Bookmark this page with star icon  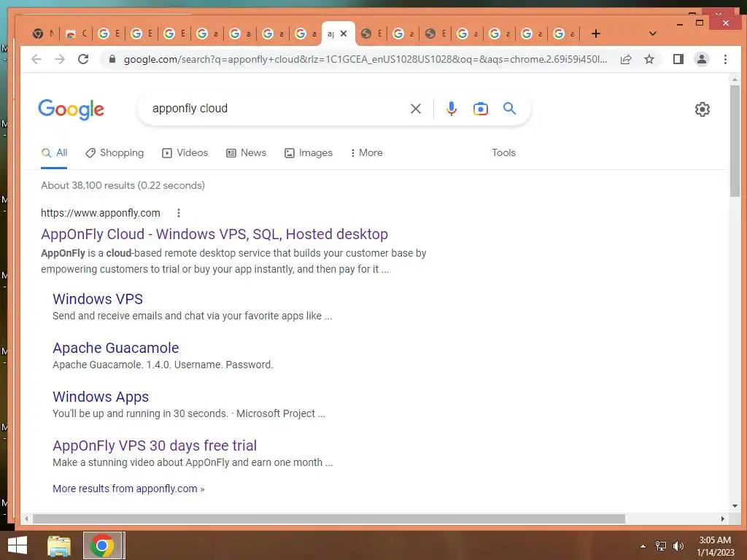click(x=649, y=59)
